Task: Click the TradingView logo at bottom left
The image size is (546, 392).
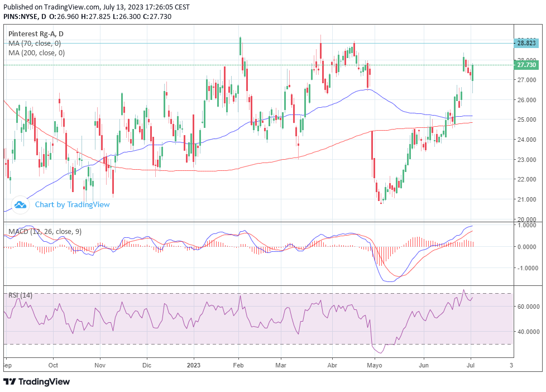Action: coord(37,381)
